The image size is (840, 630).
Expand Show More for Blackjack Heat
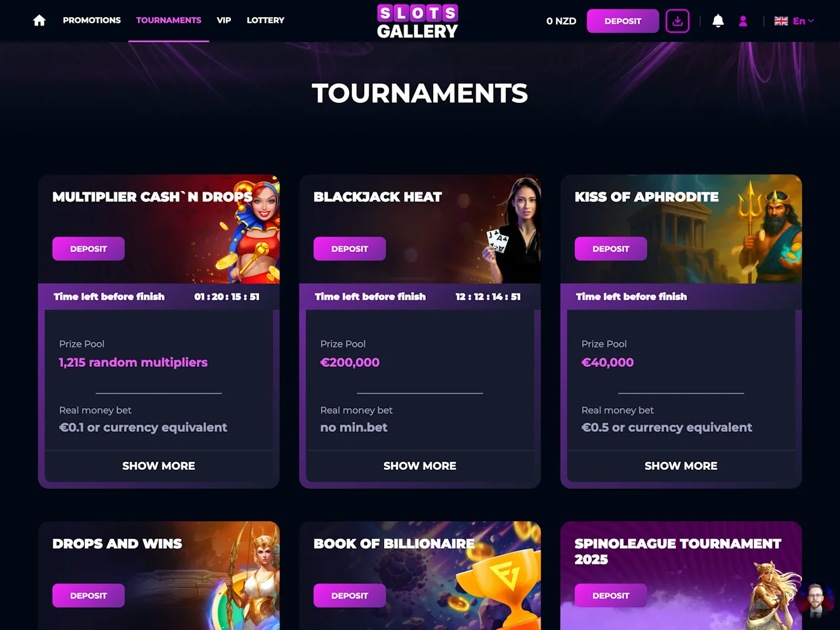(420, 466)
